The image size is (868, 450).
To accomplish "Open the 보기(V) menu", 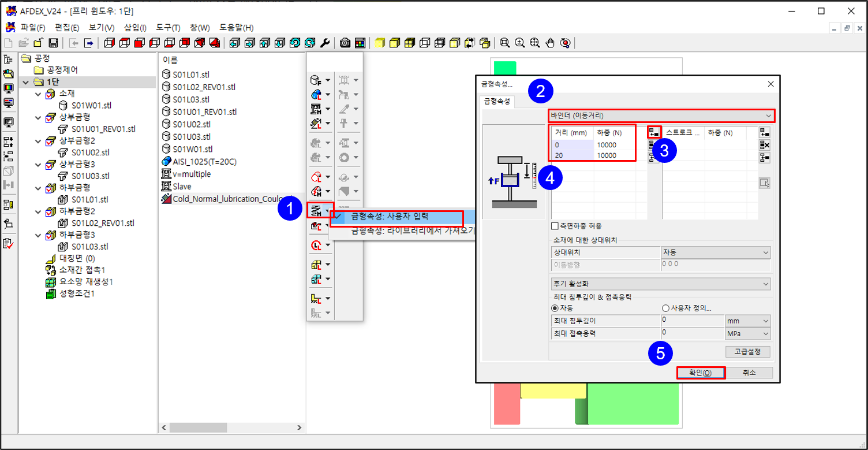I will [102, 28].
